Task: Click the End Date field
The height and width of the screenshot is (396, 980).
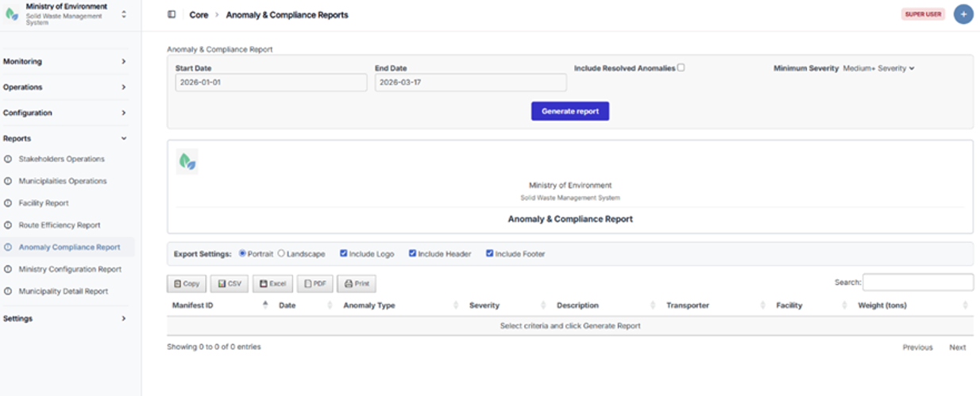Action: click(x=471, y=83)
